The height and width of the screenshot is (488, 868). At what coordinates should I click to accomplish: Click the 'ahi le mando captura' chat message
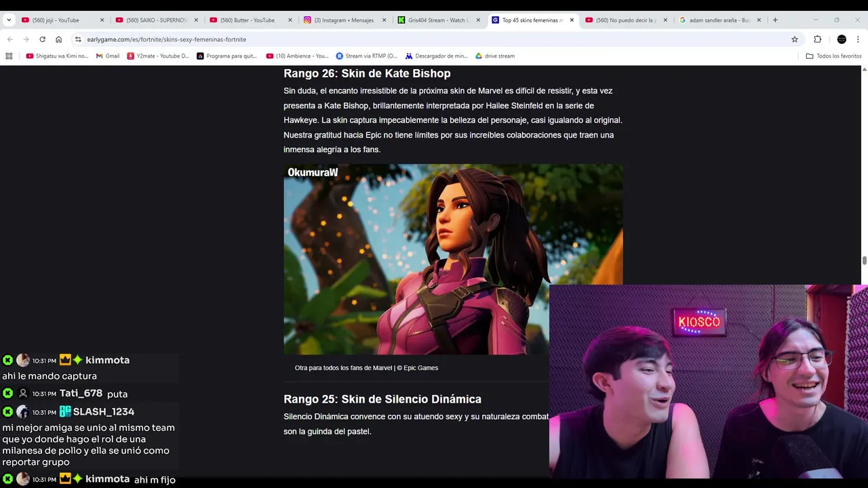pyautogui.click(x=50, y=376)
